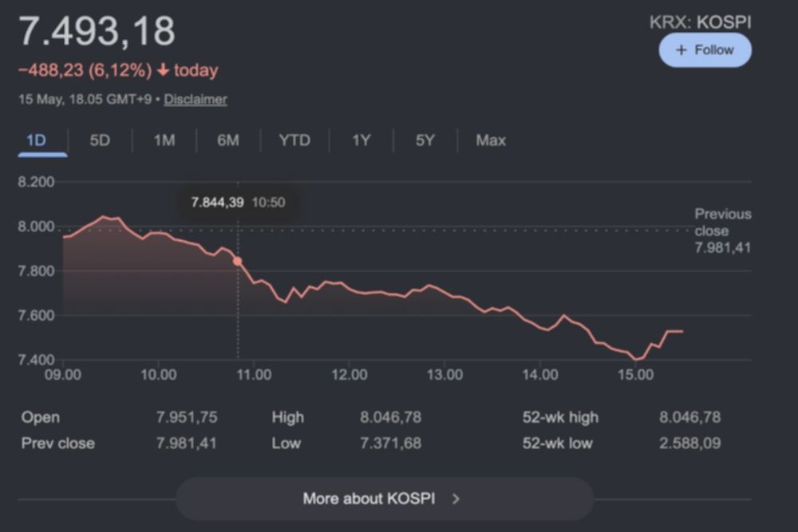Click the High value 8.046,78
The width and height of the screenshot is (798, 532).
(x=390, y=417)
